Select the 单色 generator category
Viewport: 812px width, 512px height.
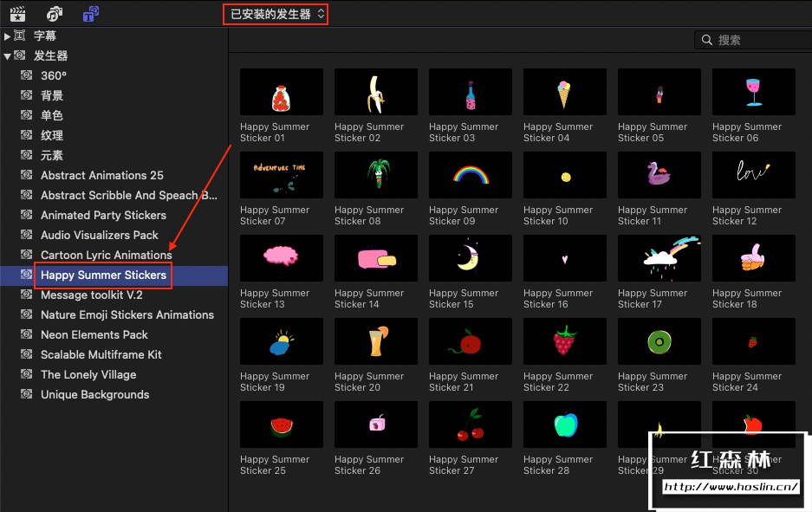pyautogui.click(x=52, y=115)
